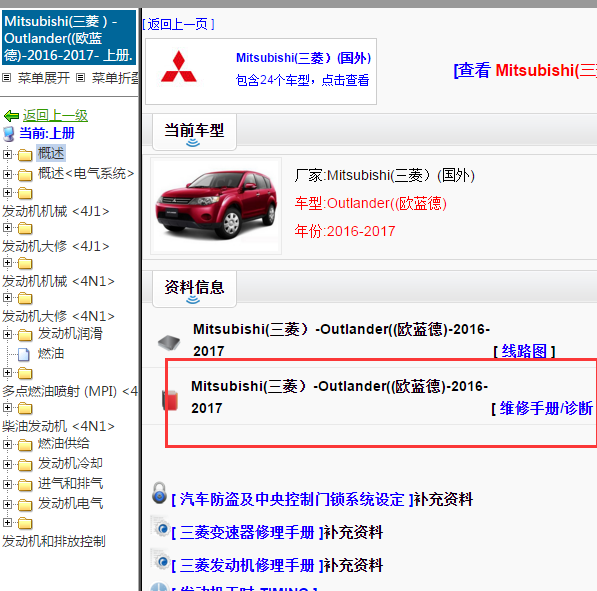The height and width of the screenshot is (591, 597).
Task: Click the blue sidebar title Mitsubishi Outlander 上册
Action: [x=69, y=38]
